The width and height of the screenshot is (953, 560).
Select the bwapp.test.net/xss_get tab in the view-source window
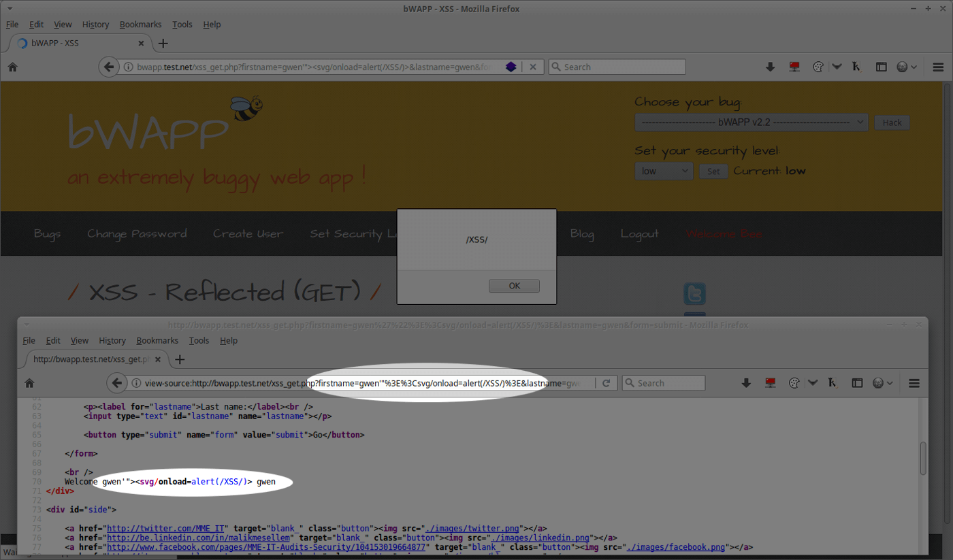[x=92, y=359]
